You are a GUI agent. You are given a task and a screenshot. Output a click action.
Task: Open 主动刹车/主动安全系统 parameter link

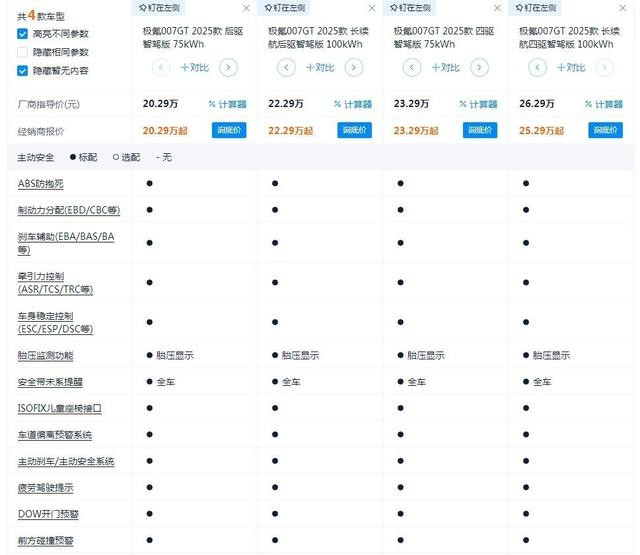pyautogui.click(x=66, y=462)
